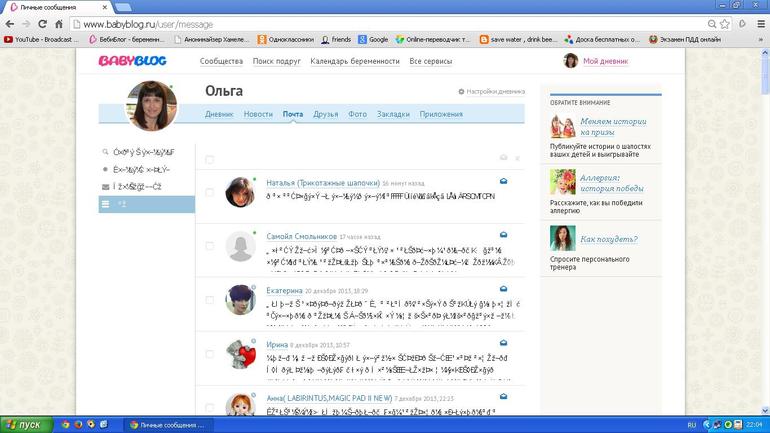Click the address bar URL field
Screen dimensions: 770x433
tap(388, 24)
